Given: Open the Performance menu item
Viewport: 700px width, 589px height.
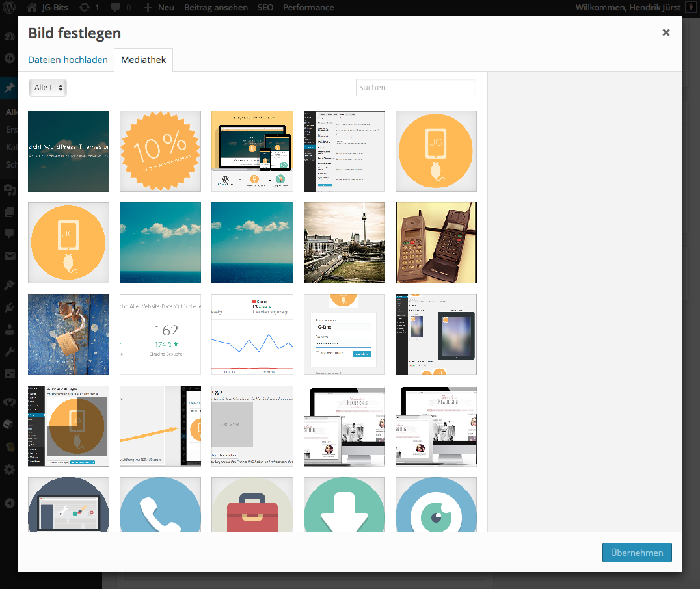Looking at the screenshot, I should 308,8.
